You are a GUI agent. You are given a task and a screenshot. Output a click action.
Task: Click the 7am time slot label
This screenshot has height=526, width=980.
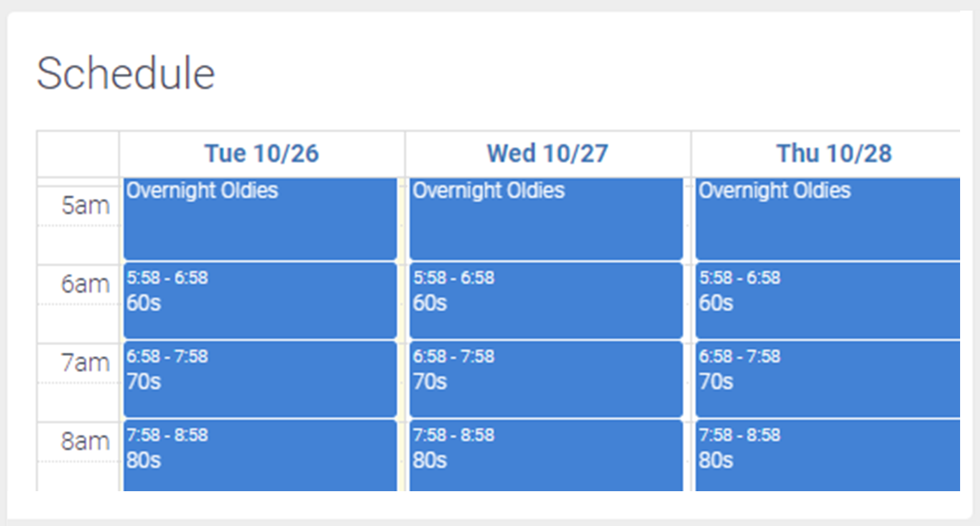pyautogui.click(x=85, y=362)
